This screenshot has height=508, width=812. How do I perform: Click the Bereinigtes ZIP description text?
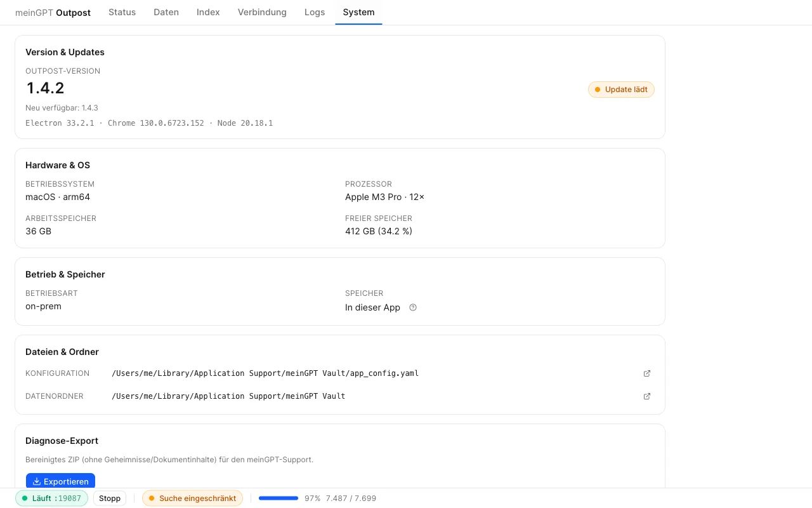tap(169, 460)
